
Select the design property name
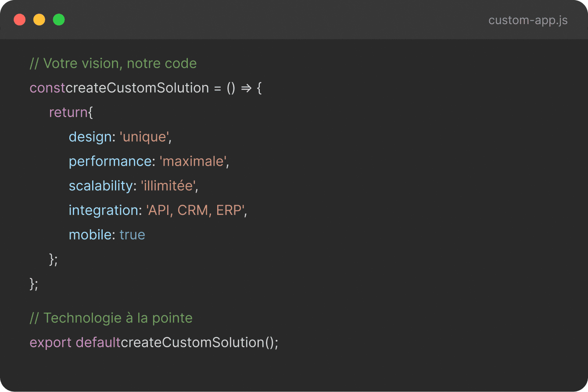[90, 137]
